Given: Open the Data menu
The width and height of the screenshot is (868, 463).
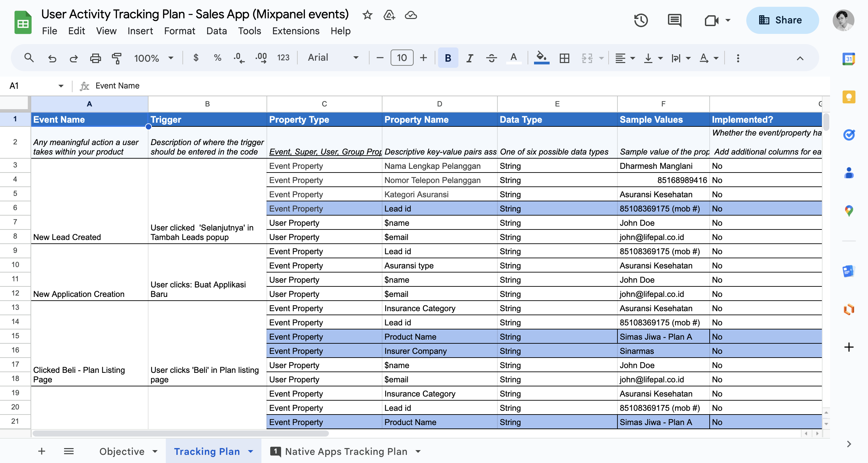Looking at the screenshot, I should pos(217,31).
